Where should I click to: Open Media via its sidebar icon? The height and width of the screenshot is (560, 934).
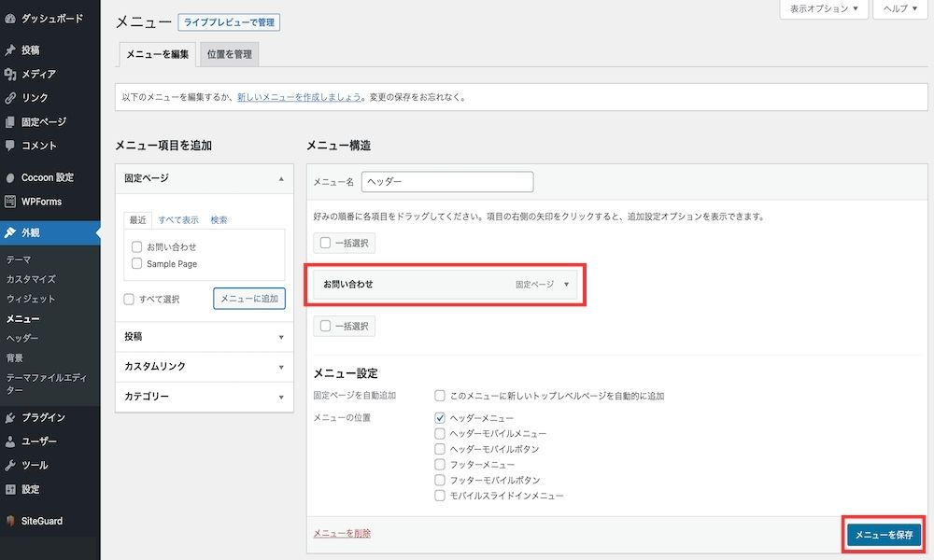click(10, 74)
